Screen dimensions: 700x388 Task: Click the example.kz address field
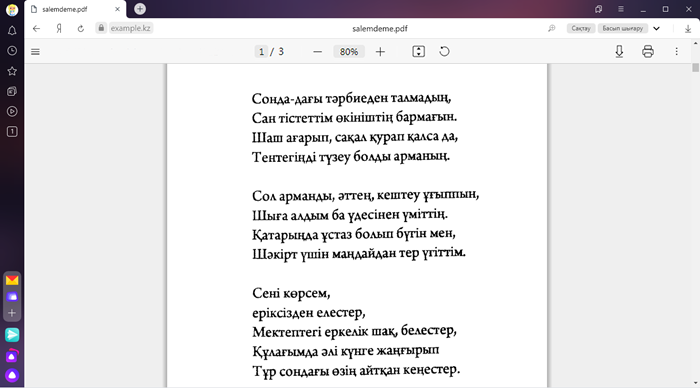pos(130,28)
